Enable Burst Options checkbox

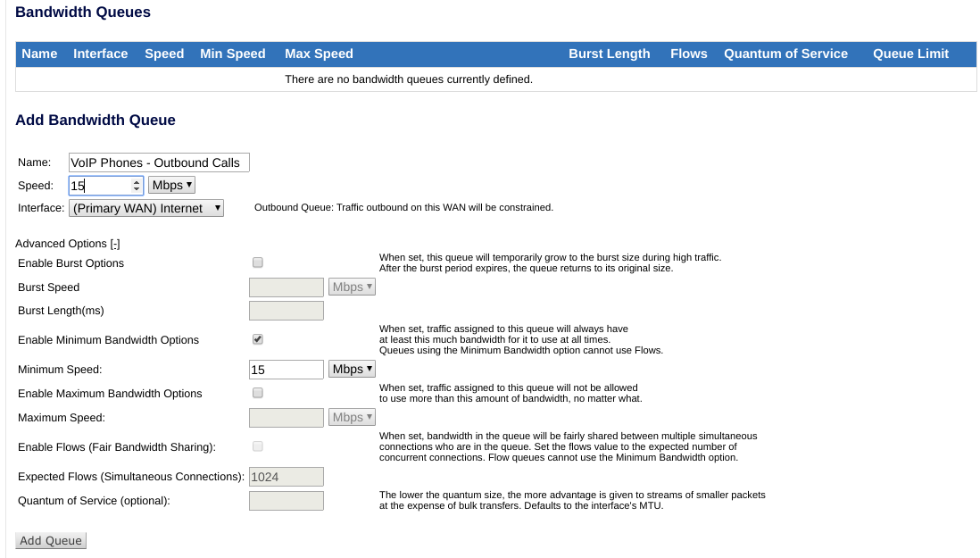[257, 262]
